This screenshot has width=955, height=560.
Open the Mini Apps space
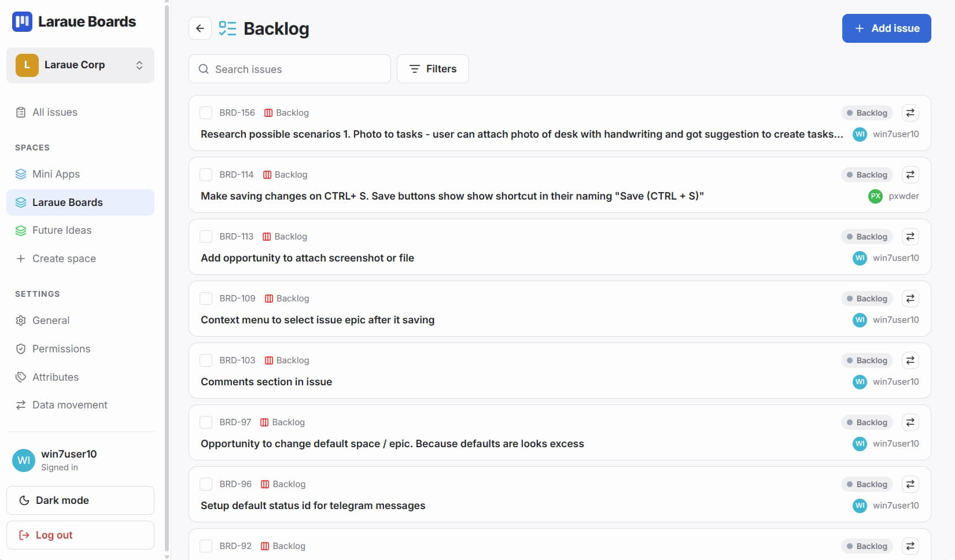(80, 174)
